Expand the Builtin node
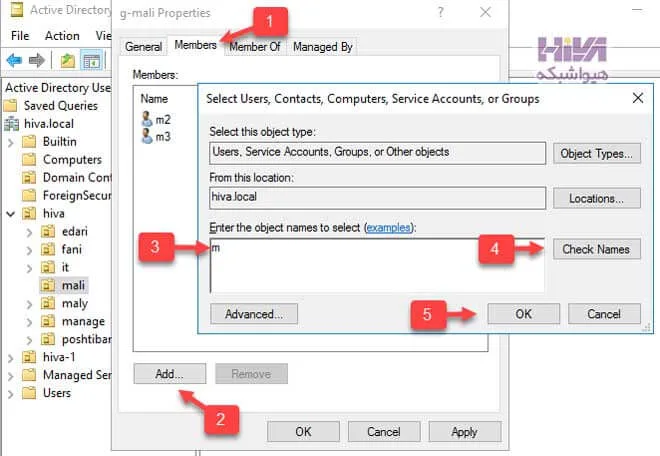This screenshot has width=660, height=456. coord(11,143)
